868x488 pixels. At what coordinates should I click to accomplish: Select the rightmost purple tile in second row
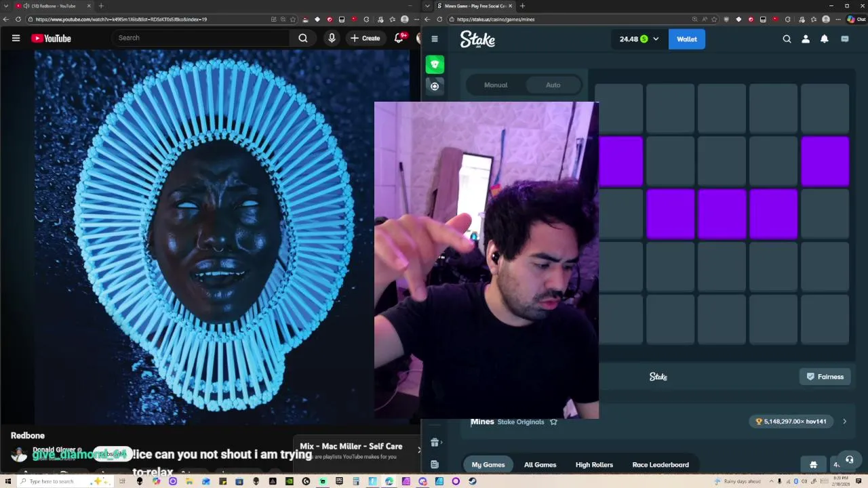825,161
